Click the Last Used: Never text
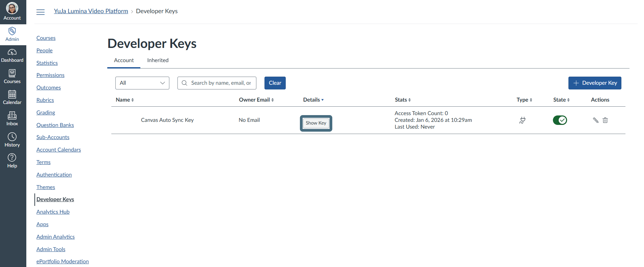Image resolution: width=644 pixels, height=267 pixels. [x=415, y=127]
